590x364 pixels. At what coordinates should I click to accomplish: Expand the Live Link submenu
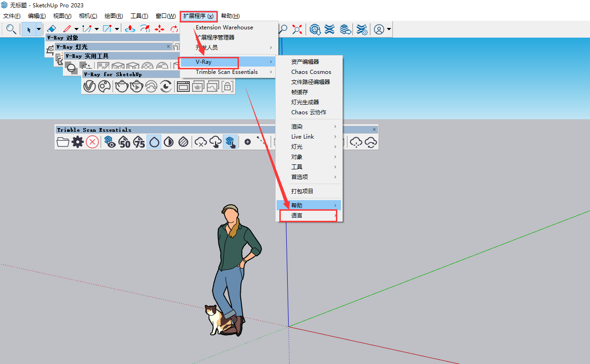(309, 136)
